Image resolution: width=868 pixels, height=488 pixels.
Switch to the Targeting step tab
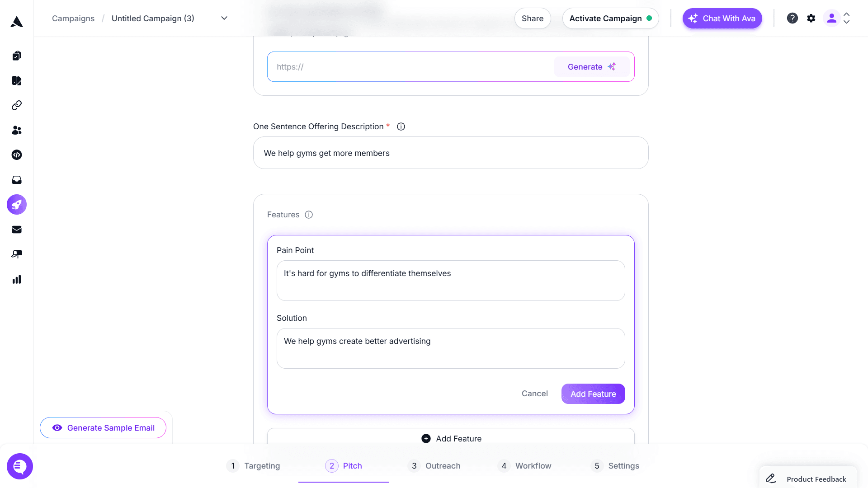(253, 466)
